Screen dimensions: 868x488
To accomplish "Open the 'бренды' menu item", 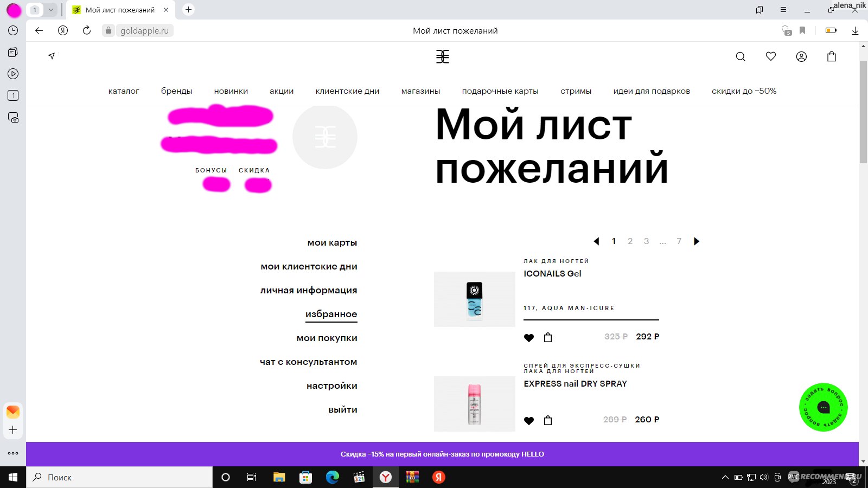I will pyautogui.click(x=176, y=91).
